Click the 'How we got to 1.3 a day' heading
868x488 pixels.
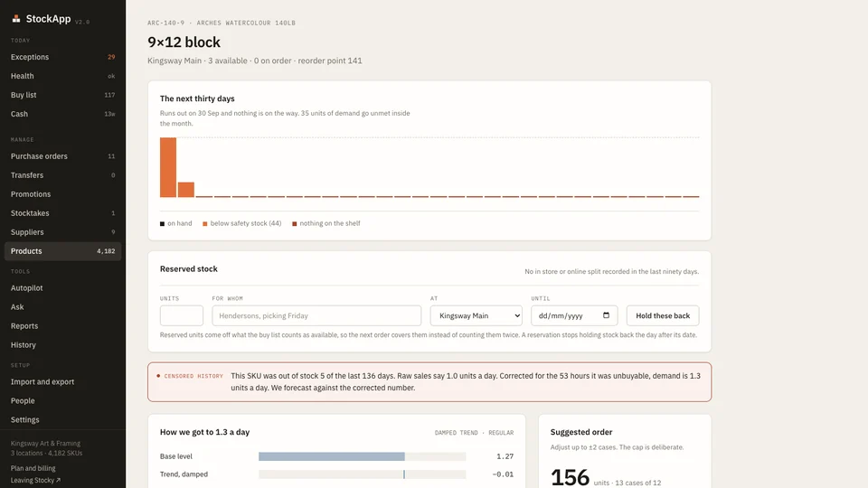pos(205,432)
